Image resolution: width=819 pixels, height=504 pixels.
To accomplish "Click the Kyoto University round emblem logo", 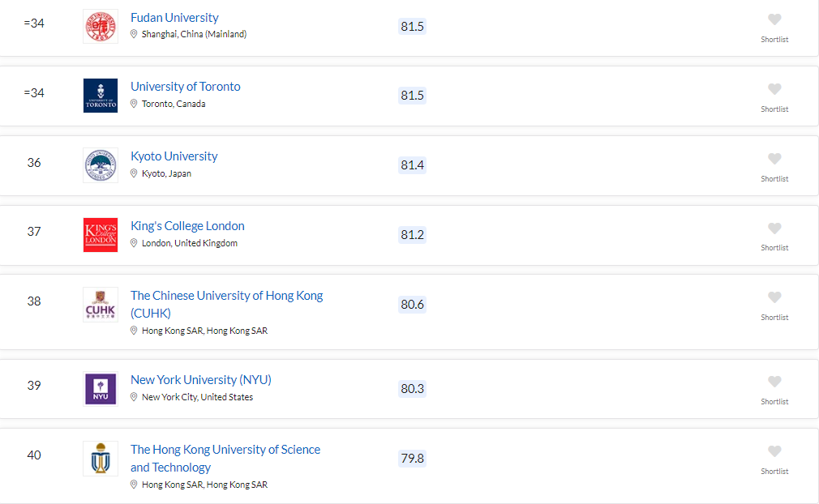I will 101,165.
